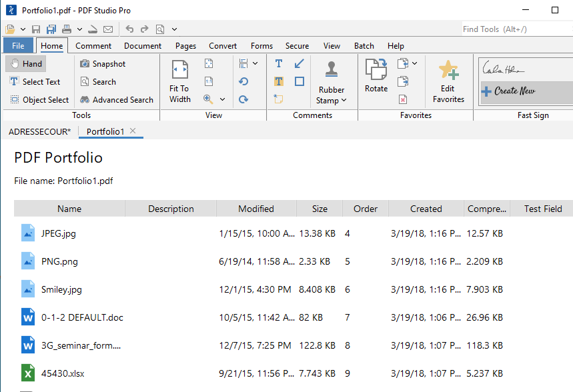Expand the Insert Pages dropdown arrow
The image size is (573, 392).
click(x=414, y=63)
